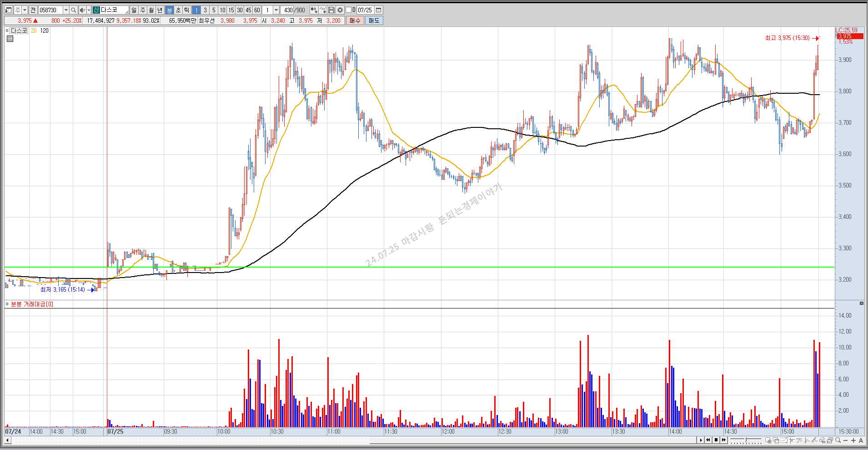Expand the 다스코 stock name field corner
Image resolution: width=868 pixels, height=450 pixels.
point(126,12)
